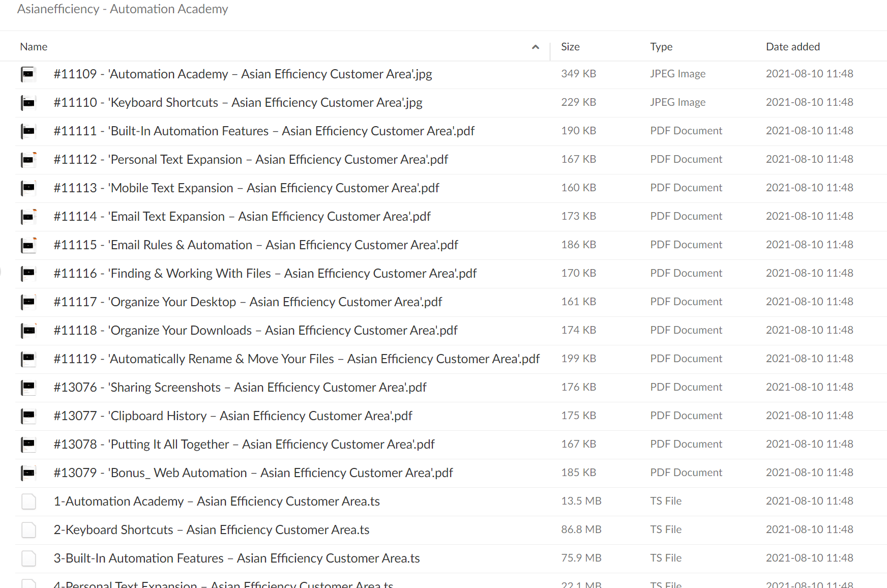Open '#11112 - Personal Text Expansion' pdf

pyautogui.click(x=251, y=160)
